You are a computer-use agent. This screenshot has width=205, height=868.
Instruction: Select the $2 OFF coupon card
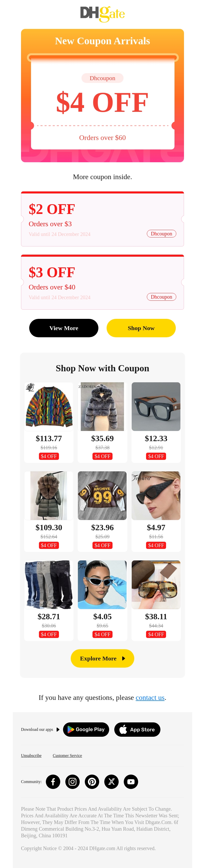coord(102,219)
